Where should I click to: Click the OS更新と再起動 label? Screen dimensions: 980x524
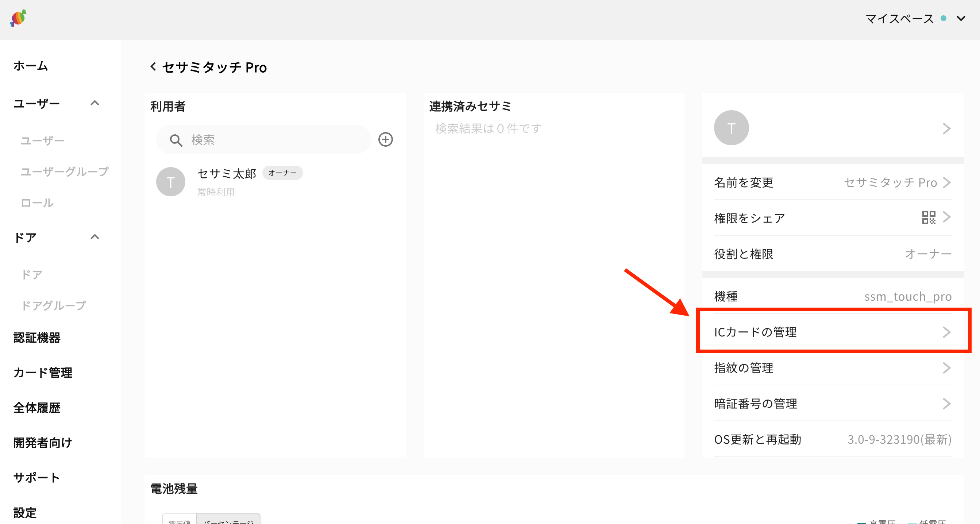(757, 439)
